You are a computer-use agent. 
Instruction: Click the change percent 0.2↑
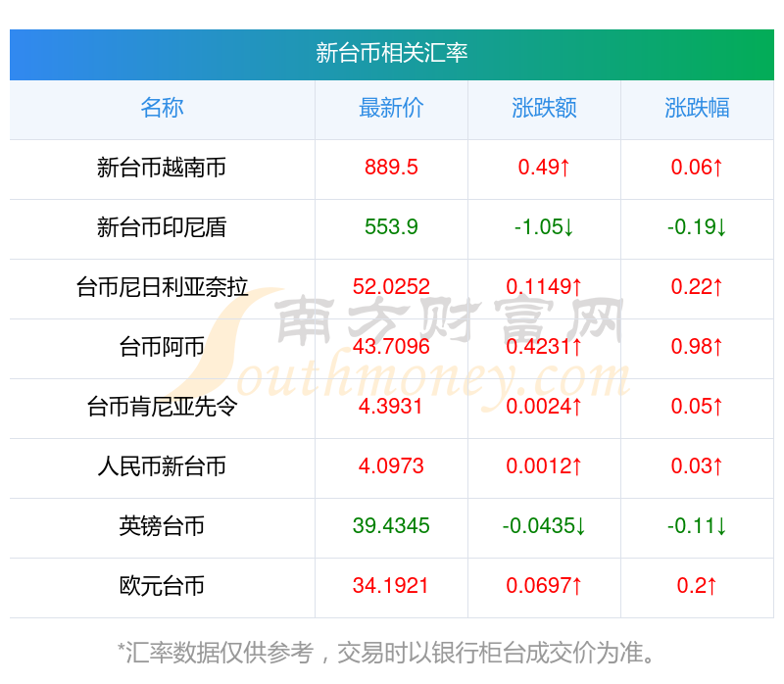[x=697, y=585]
